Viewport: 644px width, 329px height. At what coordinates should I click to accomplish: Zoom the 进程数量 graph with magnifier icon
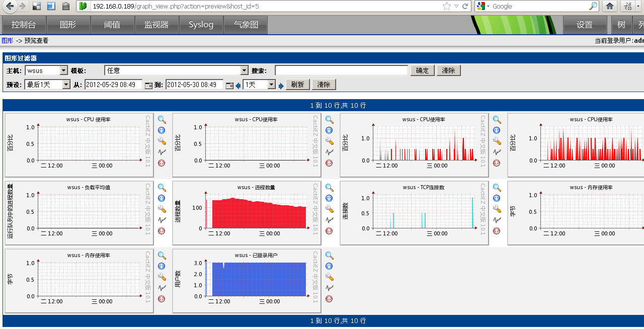pos(329,188)
